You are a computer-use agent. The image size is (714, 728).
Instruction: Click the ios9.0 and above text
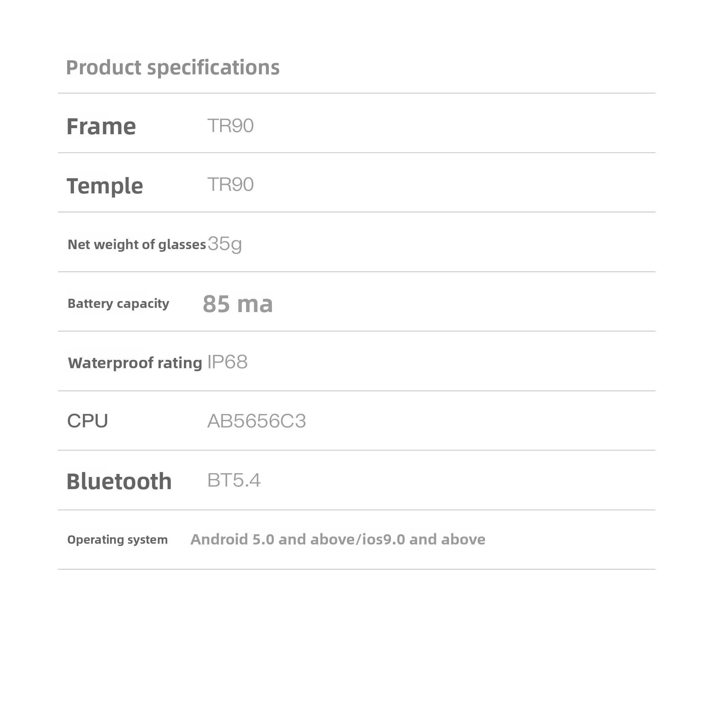click(x=424, y=539)
